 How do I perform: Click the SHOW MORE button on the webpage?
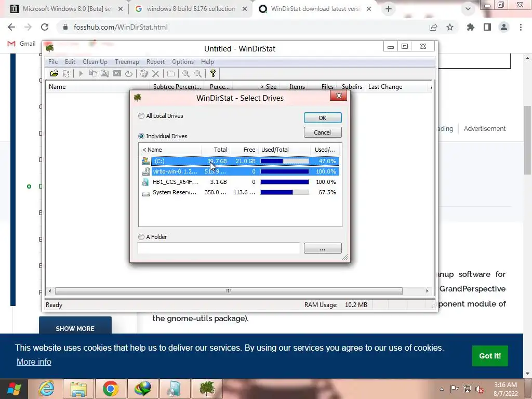point(75,328)
